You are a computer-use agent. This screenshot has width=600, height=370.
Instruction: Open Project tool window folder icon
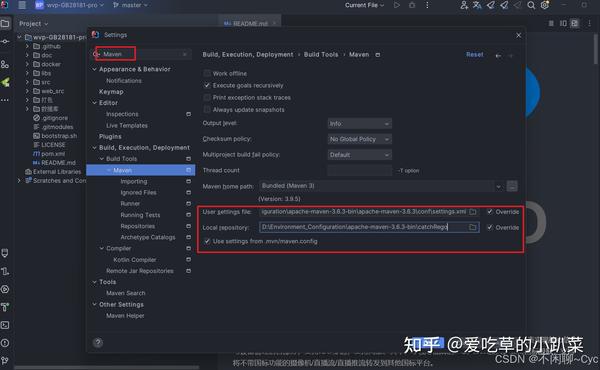point(5,24)
